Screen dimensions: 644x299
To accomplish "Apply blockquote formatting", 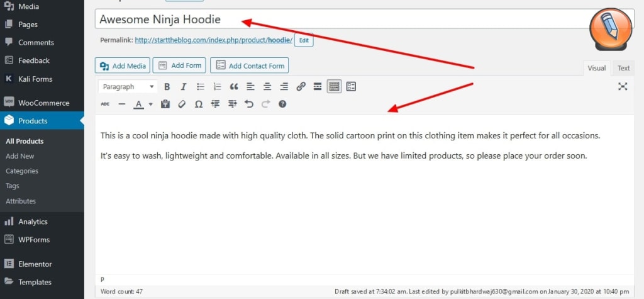I will point(234,87).
